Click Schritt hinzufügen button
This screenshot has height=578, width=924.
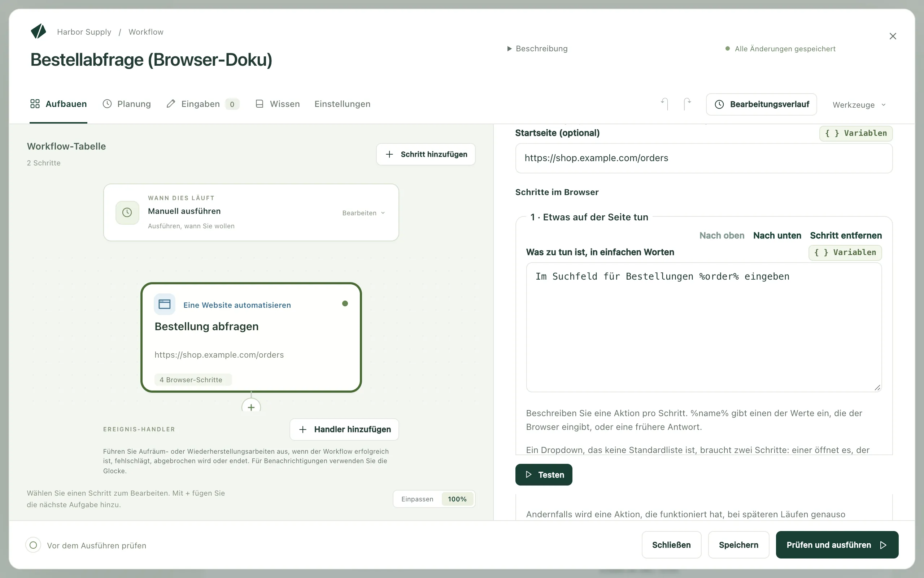(x=426, y=155)
